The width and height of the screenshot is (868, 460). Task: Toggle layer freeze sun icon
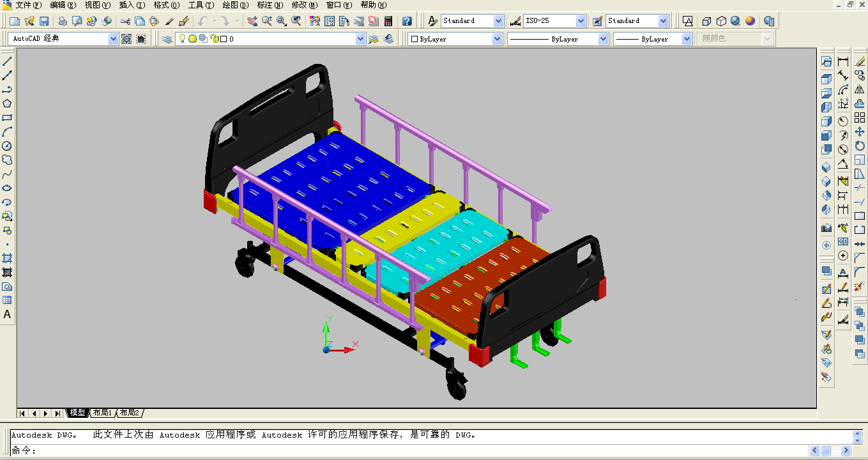192,39
